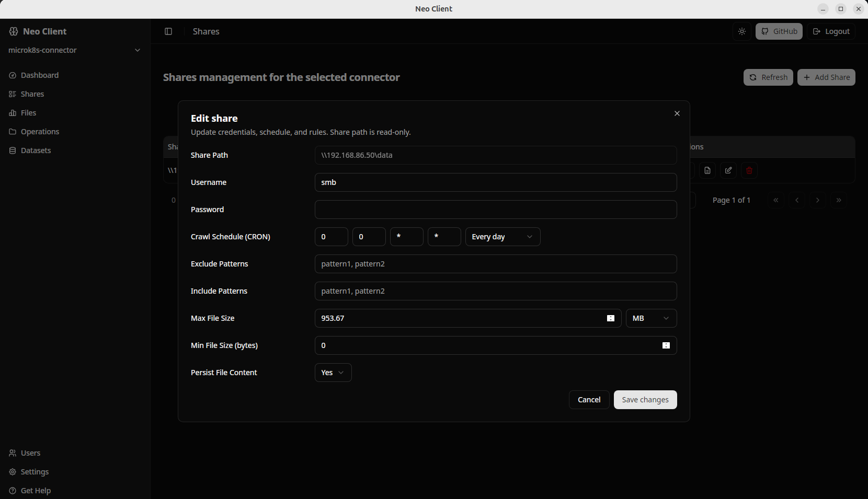Open the GitHub repository button
The height and width of the screenshot is (499, 868).
point(779,31)
